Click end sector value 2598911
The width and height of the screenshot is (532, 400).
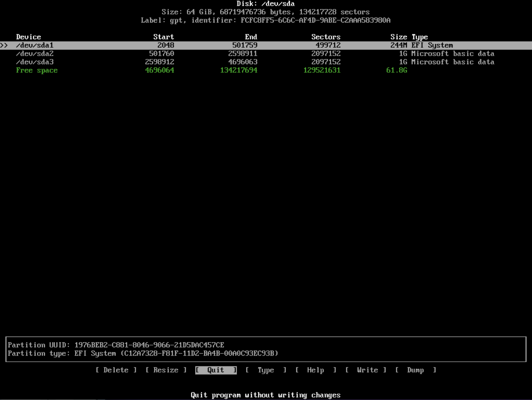[x=243, y=54]
